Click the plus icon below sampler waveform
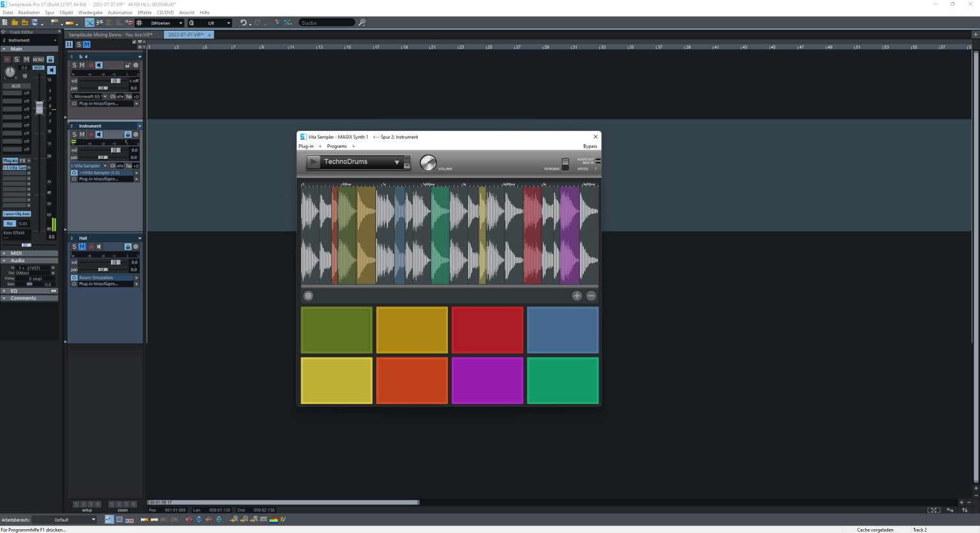Screen dimensions: 980x533 pos(577,296)
